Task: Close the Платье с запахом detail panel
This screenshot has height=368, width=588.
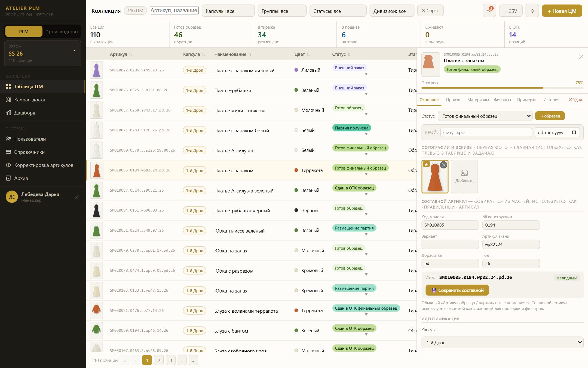Action: [x=581, y=56]
